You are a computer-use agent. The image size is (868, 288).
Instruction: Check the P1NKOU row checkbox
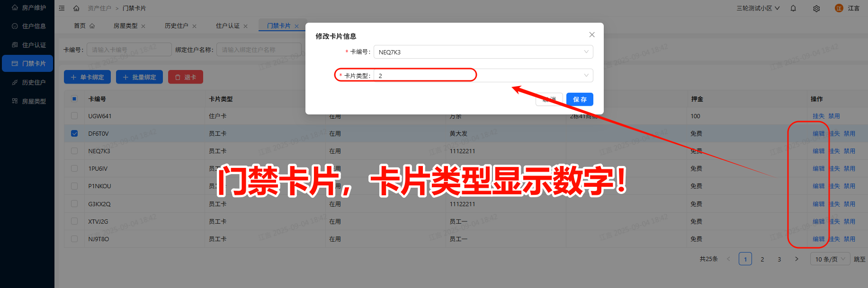(x=74, y=186)
